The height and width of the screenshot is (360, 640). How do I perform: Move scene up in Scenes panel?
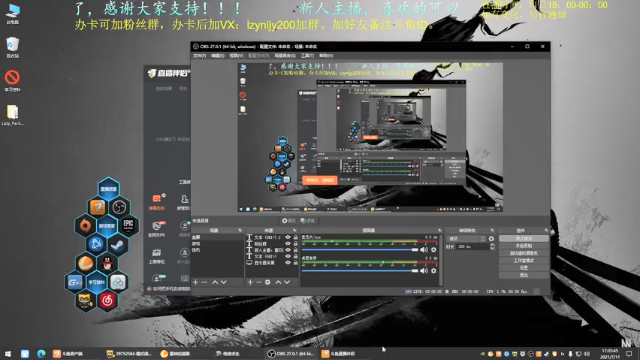click(215, 282)
